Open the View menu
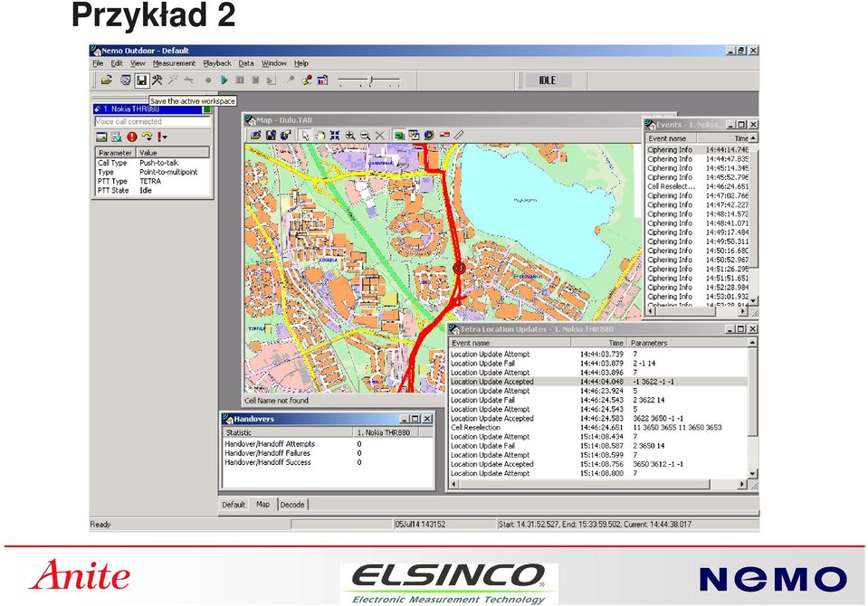The width and height of the screenshot is (868, 606). tap(138, 63)
